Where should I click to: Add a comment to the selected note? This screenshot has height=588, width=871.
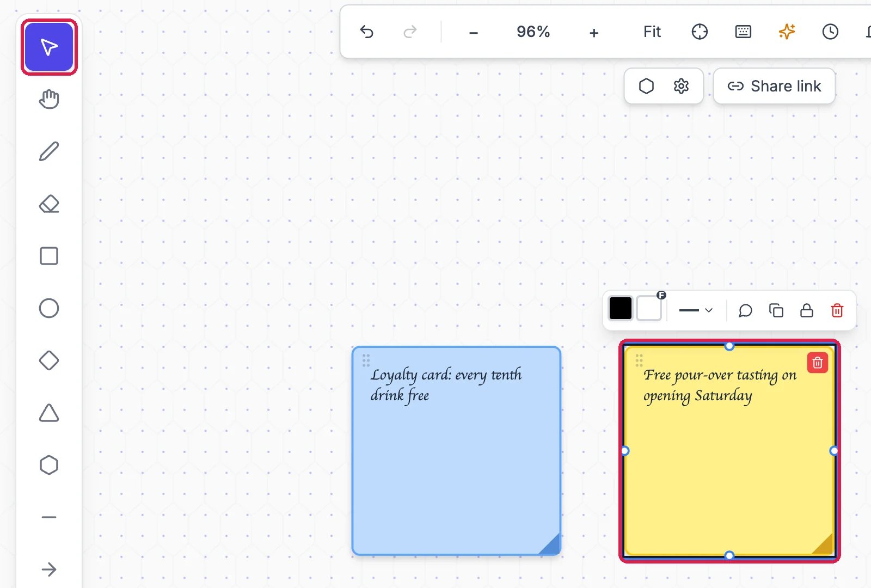tap(745, 310)
